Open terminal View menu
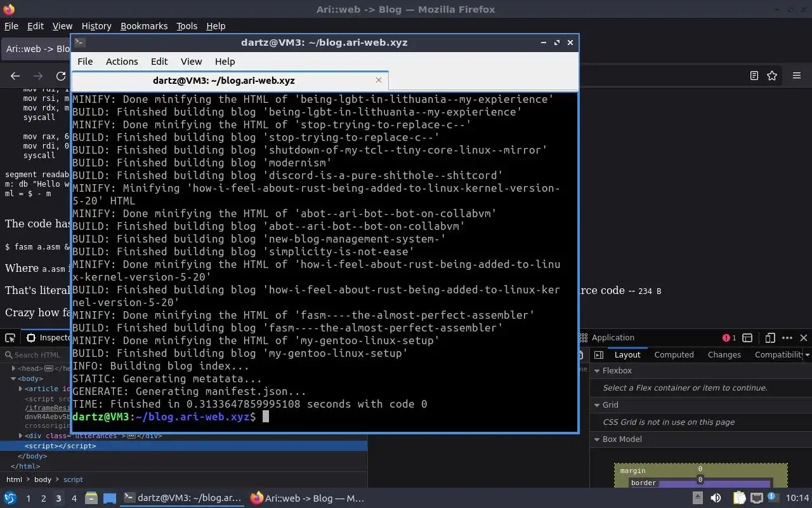The height and width of the screenshot is (508, 812). (191, 62)
